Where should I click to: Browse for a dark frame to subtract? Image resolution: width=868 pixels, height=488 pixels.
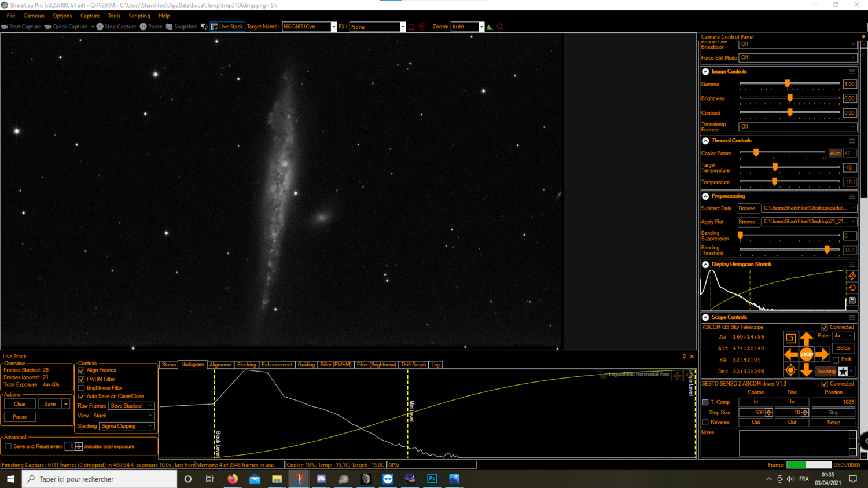pos(748,208)
